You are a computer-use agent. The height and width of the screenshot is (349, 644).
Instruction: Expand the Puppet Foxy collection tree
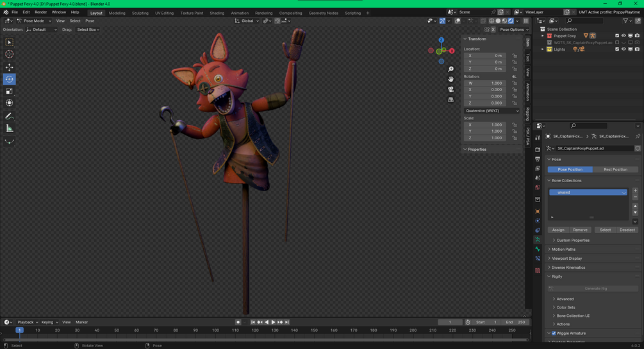[543, 36]
